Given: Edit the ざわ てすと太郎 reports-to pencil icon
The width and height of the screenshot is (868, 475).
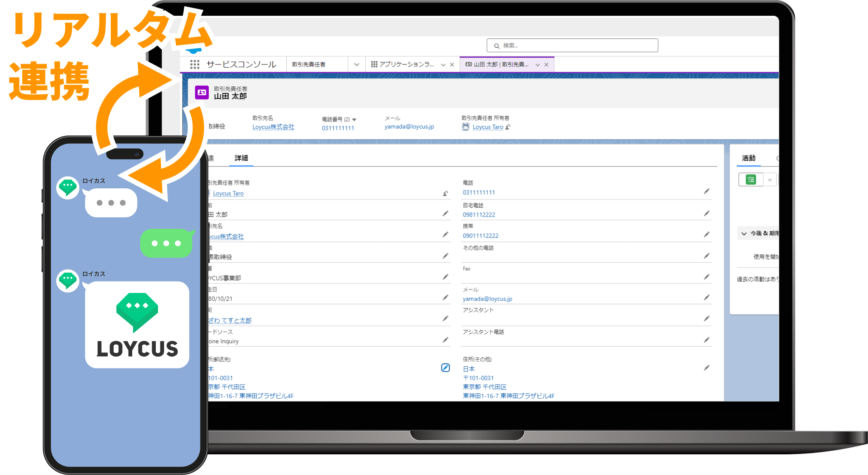Looking at the screenshot, I should tap(446, 318).
